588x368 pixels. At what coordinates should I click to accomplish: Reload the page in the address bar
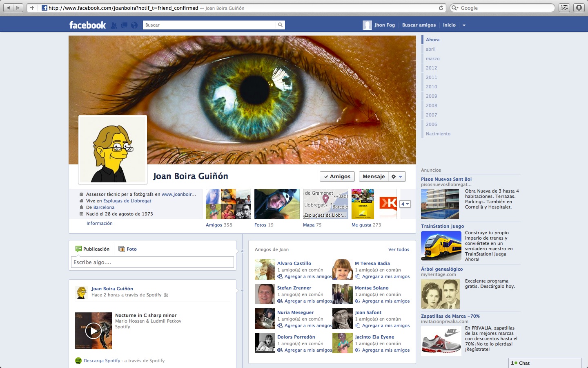coord(441,8)
